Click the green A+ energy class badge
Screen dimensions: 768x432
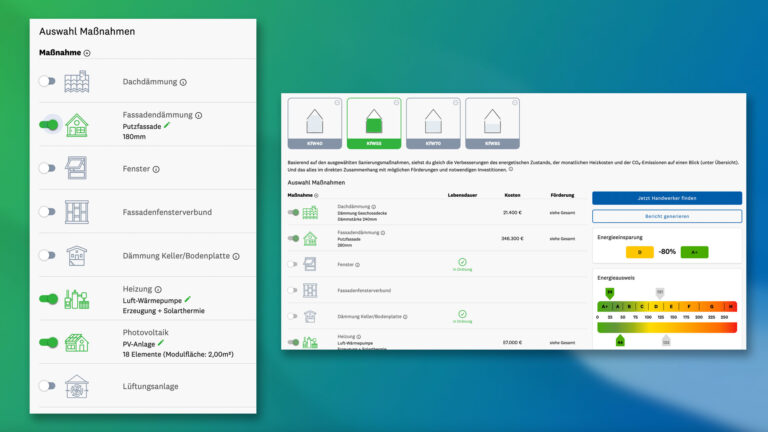tap(695, 252)
